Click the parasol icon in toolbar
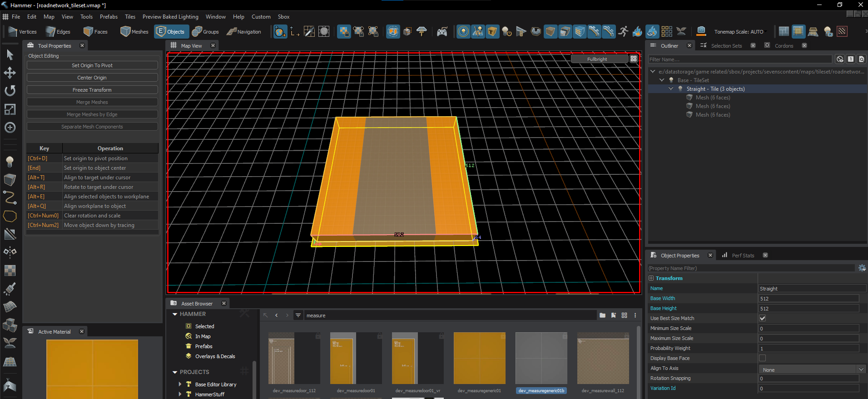 [x=422, y=31]
